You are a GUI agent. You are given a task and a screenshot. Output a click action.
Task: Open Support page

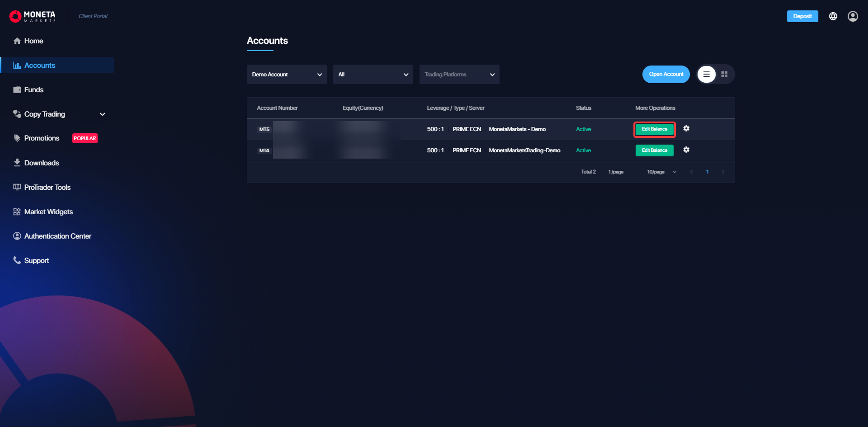click(57, 260)
